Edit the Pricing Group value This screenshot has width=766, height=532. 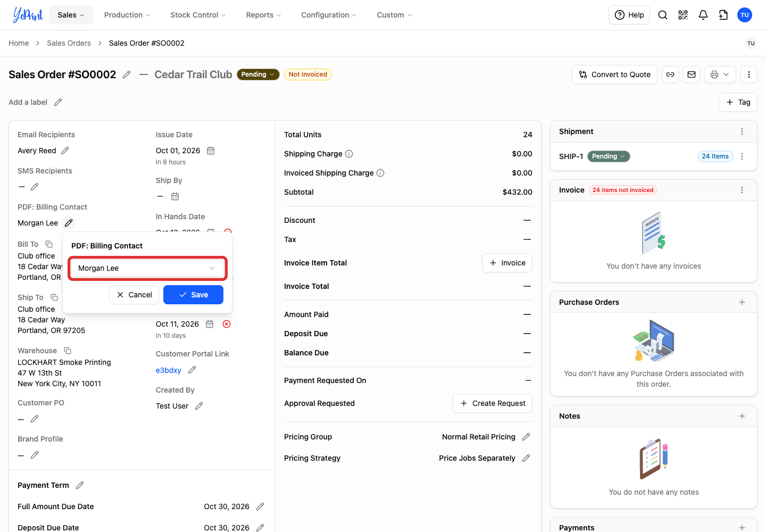pos(526,437)
